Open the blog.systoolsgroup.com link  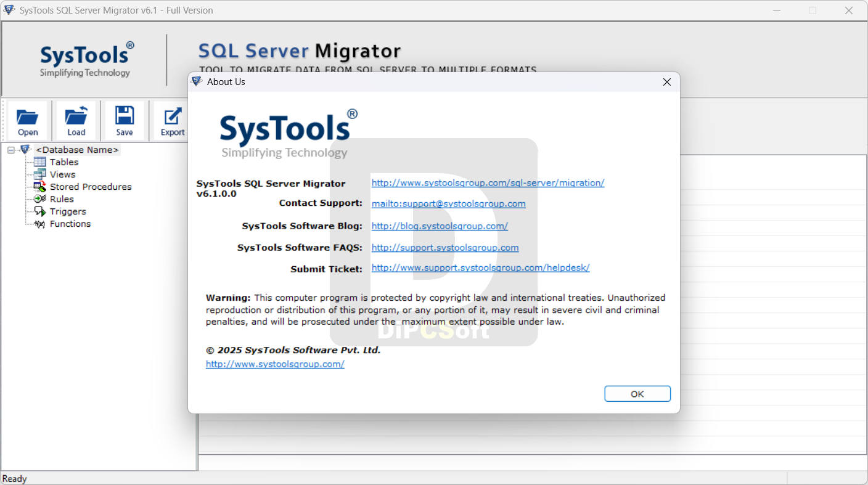(x=440, y=226)
